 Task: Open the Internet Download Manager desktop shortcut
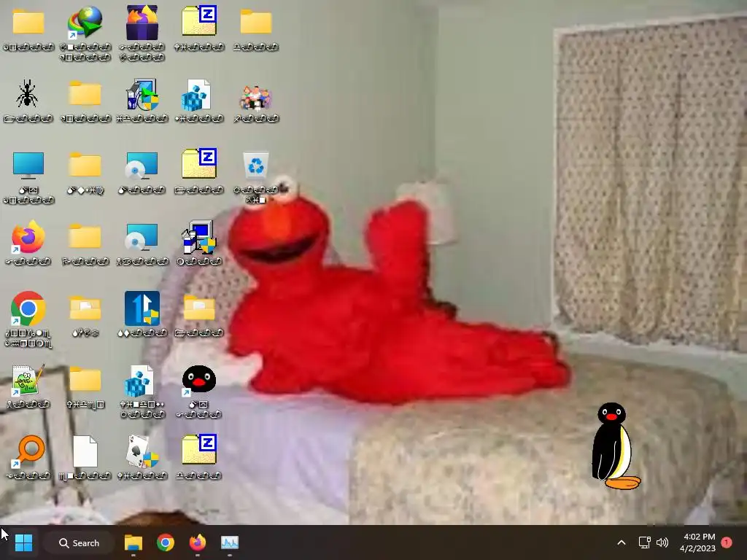tap(85, 22)
